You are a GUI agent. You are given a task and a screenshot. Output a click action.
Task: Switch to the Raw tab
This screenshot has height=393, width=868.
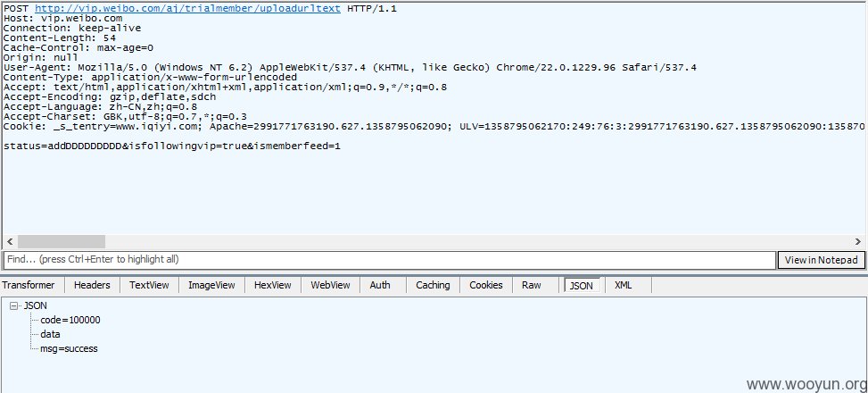pyautogui.click(x=532, y=285)
